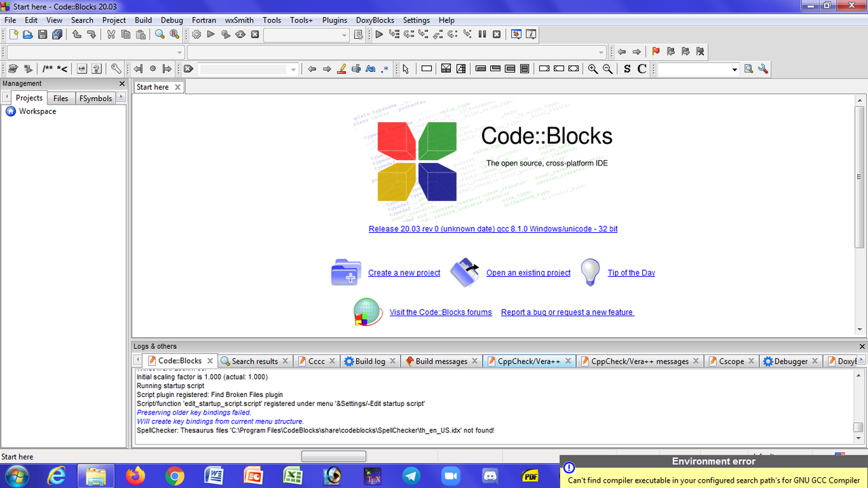Click the Rebuild icon
Image resolution: width=868 pixels, height=488 pixels.
click(240, 34)
